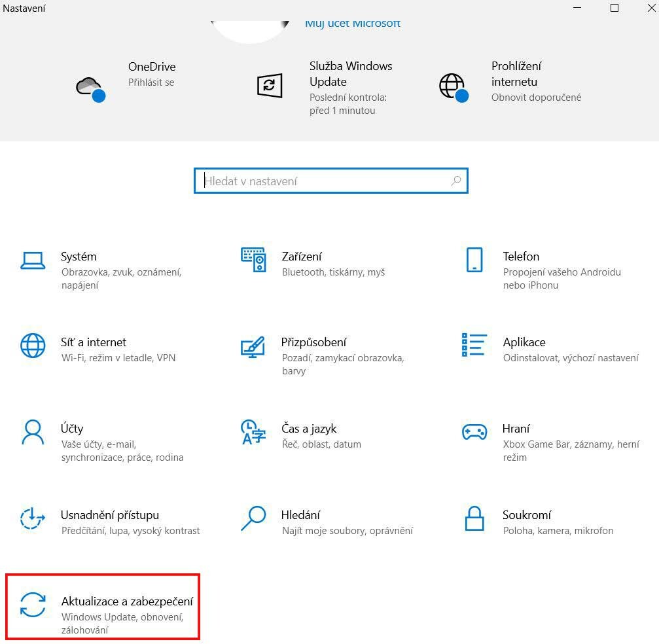Click Prohlížení internetu heading
659x644 pixels.
pyautogui.click(x=516, y=73)
